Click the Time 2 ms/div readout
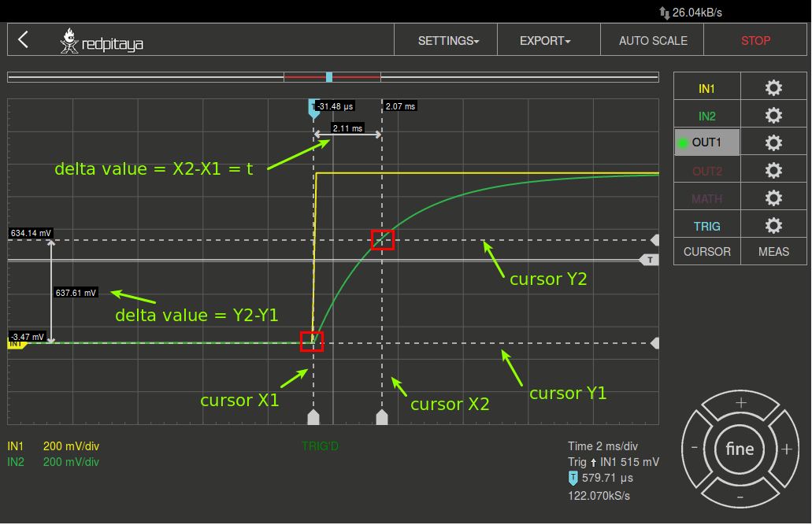Screen dimensions: 812x525 tap(603, 446)
